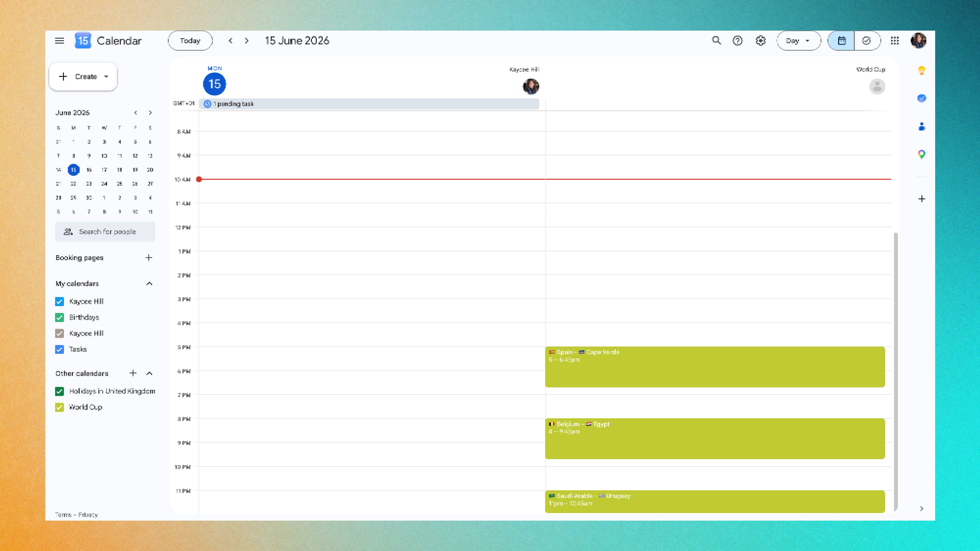Open the Settings gear menu
The width and height of the screenshot is (980, 551).
pos(760,41)
